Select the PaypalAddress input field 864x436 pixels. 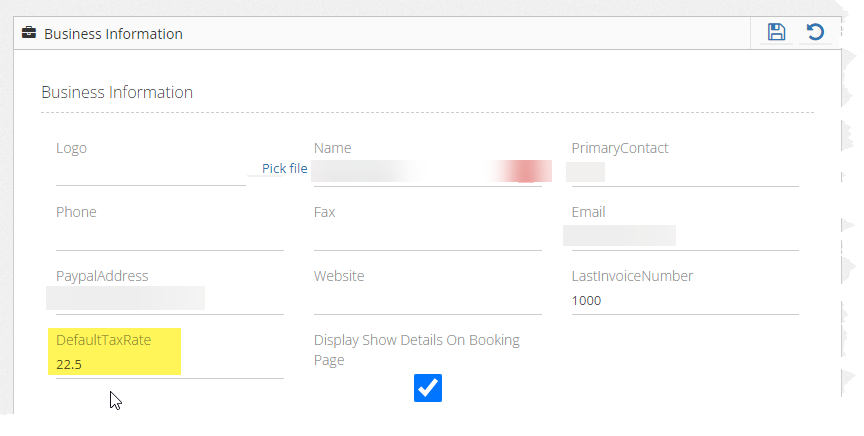[170, 300]
